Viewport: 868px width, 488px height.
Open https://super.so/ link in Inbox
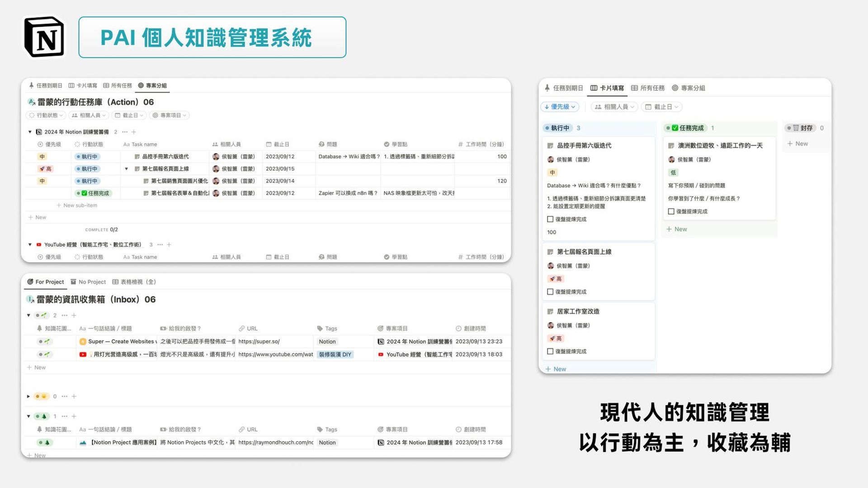coord(259,342)
